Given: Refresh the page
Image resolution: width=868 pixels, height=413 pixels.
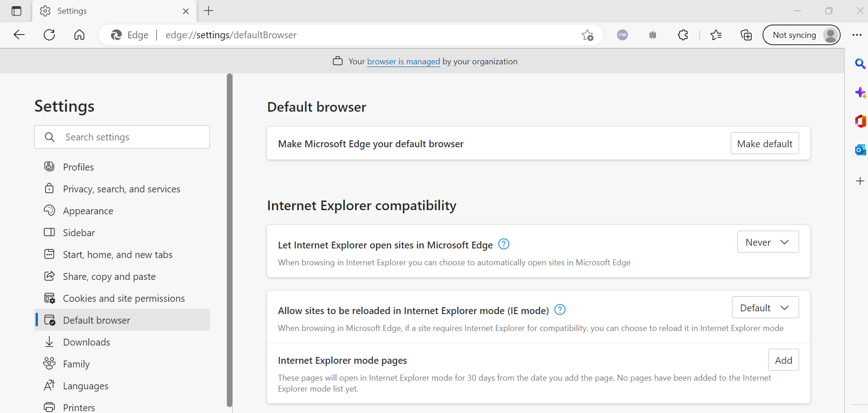Looking at the screenshot, I should (x=49, y=35).
